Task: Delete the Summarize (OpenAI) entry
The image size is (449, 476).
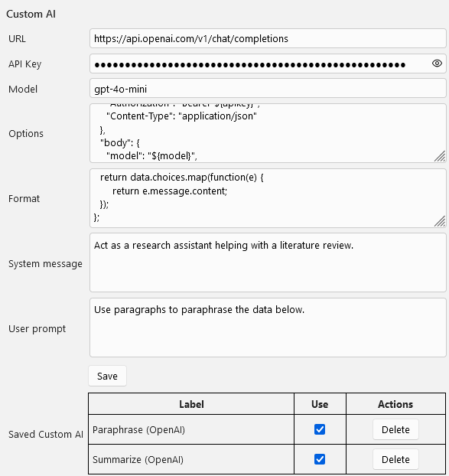Action: (x=395, y=459)
